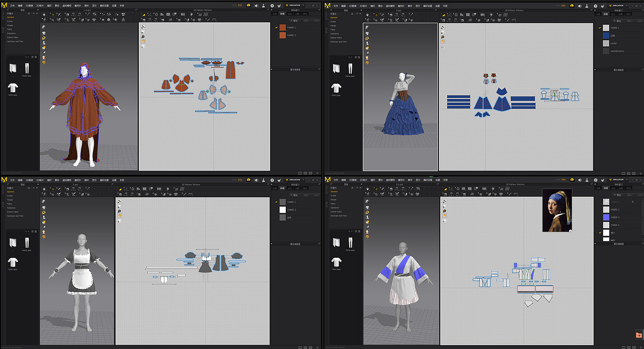Click Simulate arrow icon in hooded robe window toolbar
The width and height of the screenshot is (644, 349).
44,15
